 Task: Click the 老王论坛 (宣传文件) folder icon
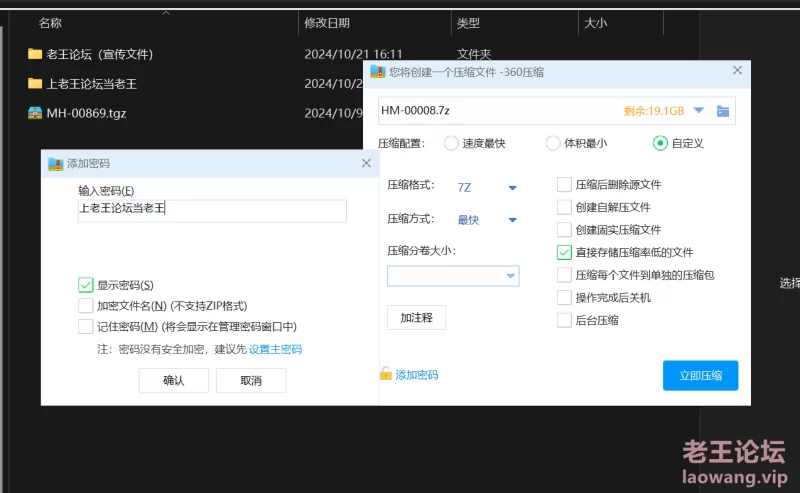pyautogui.click(x=35, y=54)
